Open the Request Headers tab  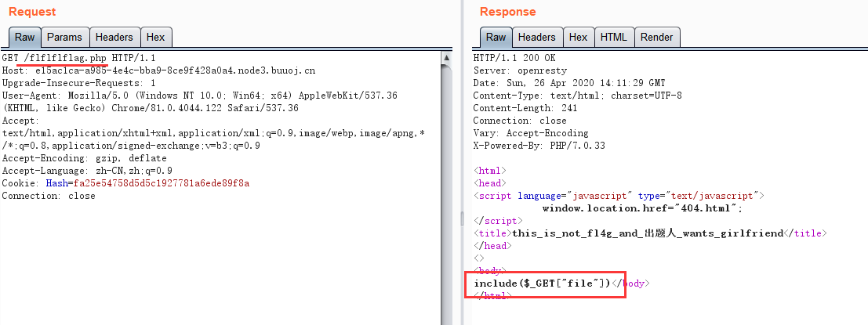coord(114,38)
